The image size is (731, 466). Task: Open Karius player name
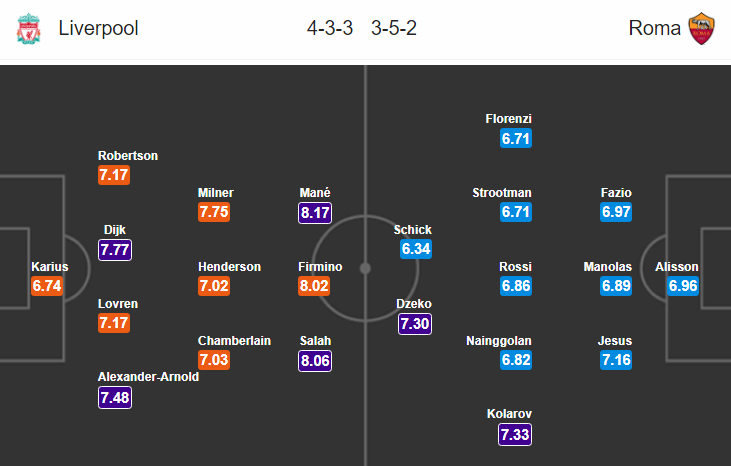click(50, 267)
